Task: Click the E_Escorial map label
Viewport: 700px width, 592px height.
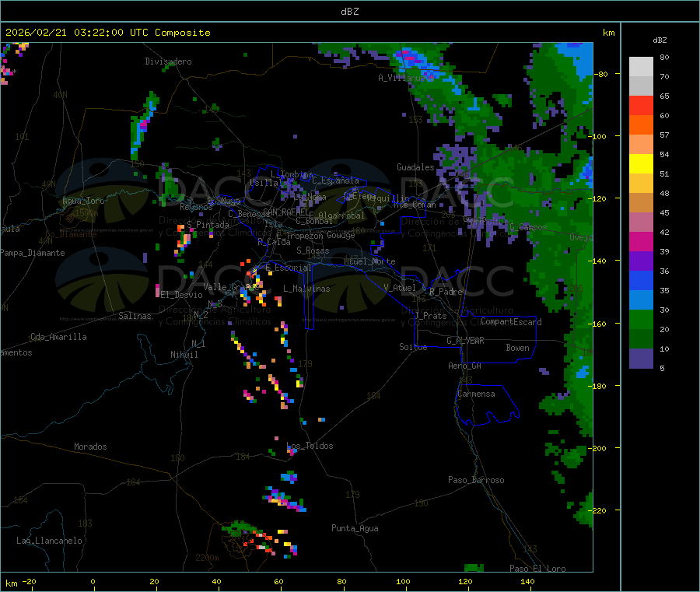Action: [x=289, y=268]
